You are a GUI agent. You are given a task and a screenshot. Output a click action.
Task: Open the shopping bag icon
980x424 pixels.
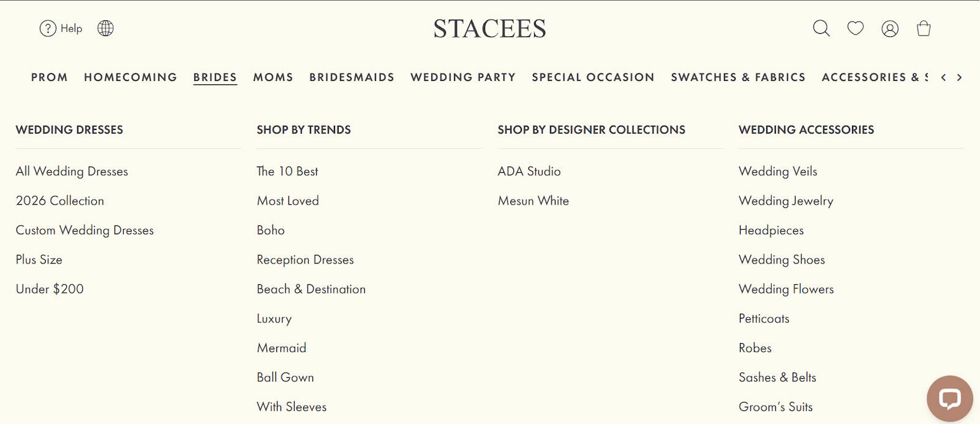tap(924, 28)
